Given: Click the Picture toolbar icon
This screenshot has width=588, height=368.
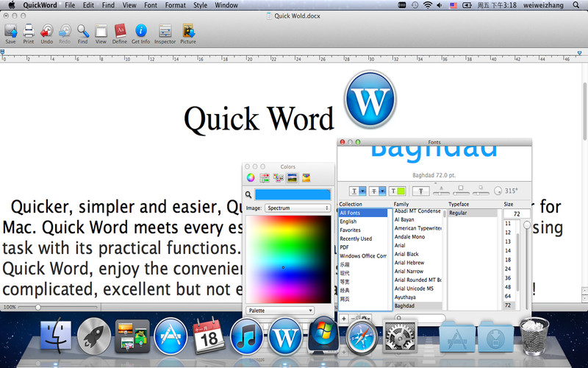Looking at the screenshot, I should 188,31.
